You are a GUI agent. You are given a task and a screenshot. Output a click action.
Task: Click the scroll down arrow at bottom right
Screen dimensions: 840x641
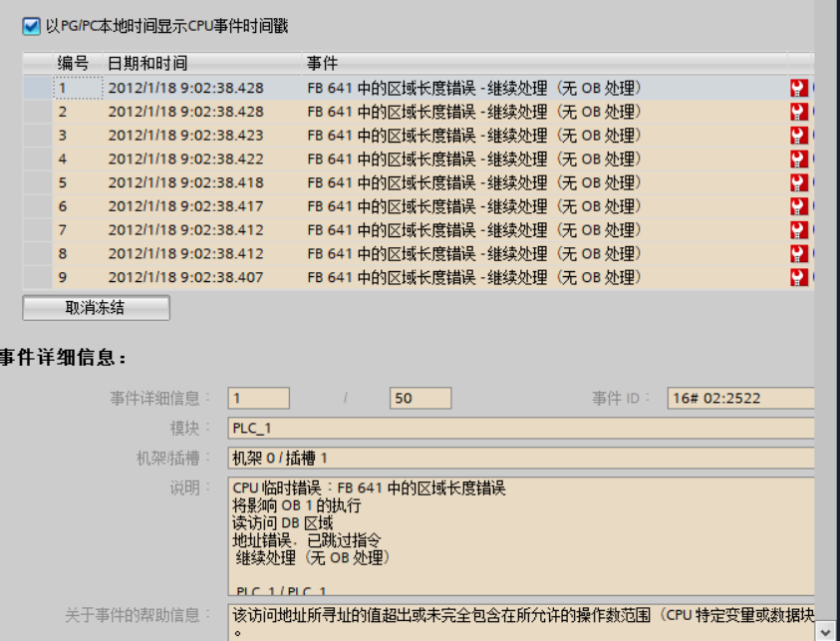825,631
